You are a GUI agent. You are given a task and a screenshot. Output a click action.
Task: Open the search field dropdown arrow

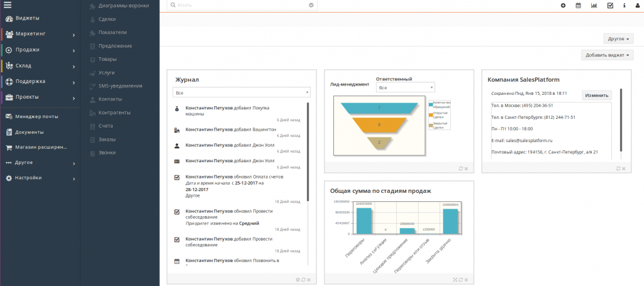click(311, 5)
